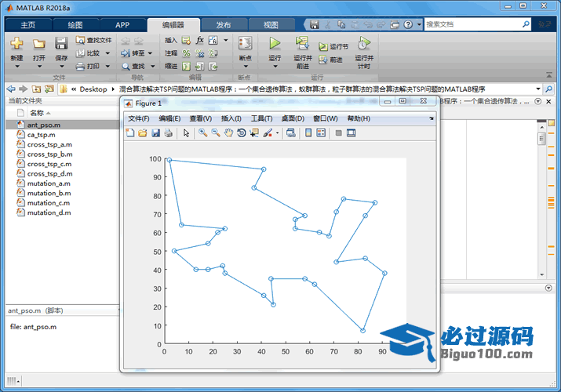
Task: Toggle Zoom In tool in figure
Action: pos(203,133)
